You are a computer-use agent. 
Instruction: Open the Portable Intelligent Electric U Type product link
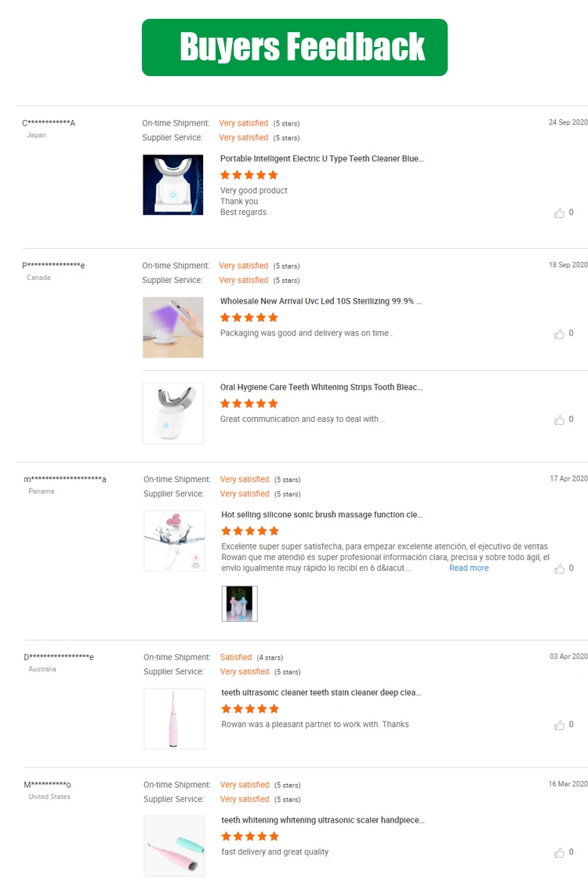click(321, 158)
